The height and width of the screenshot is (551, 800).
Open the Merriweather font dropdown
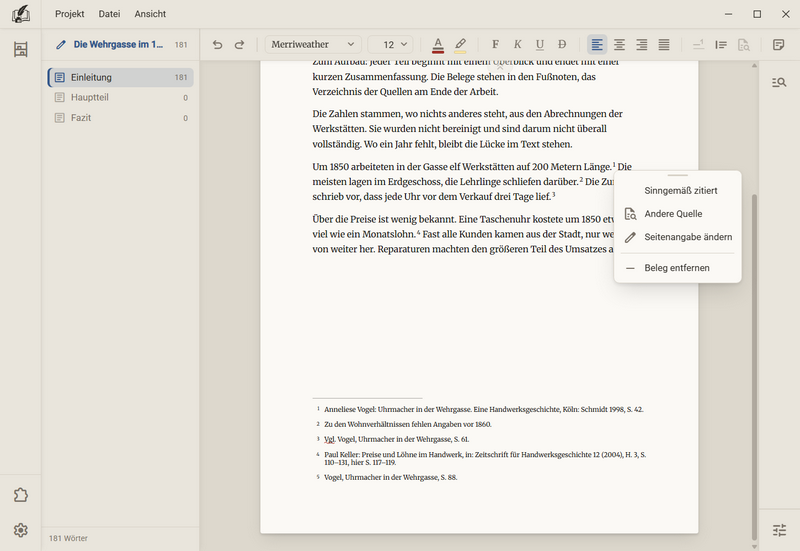(313, 44)
